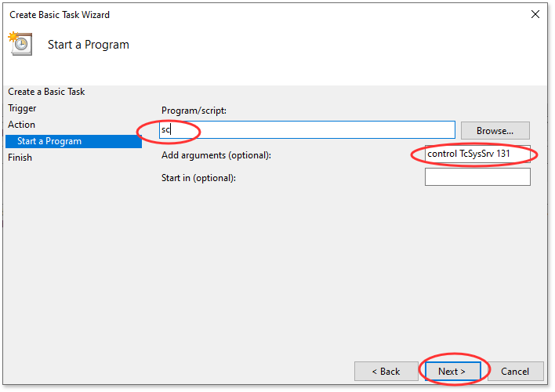Open the Action step in the sidebar
This screenshot has width=555, height=392.
click(21, 125)
